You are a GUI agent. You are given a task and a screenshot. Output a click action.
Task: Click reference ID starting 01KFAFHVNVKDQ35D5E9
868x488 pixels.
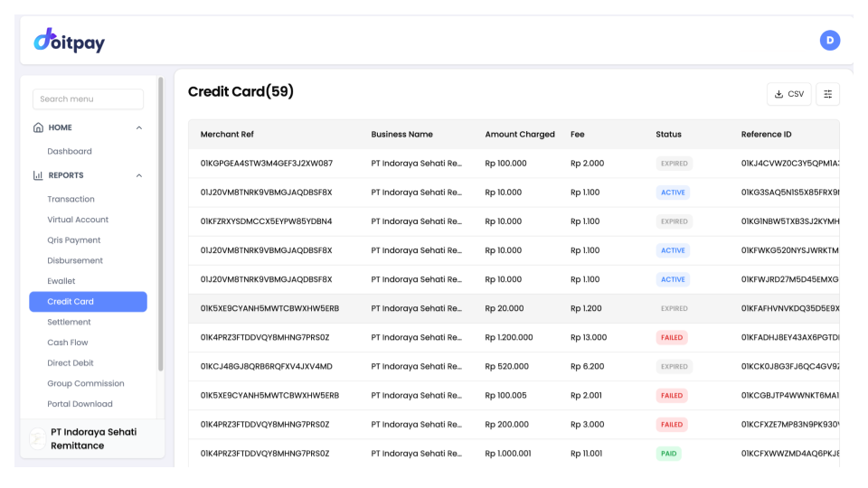[x=790, y=309]
